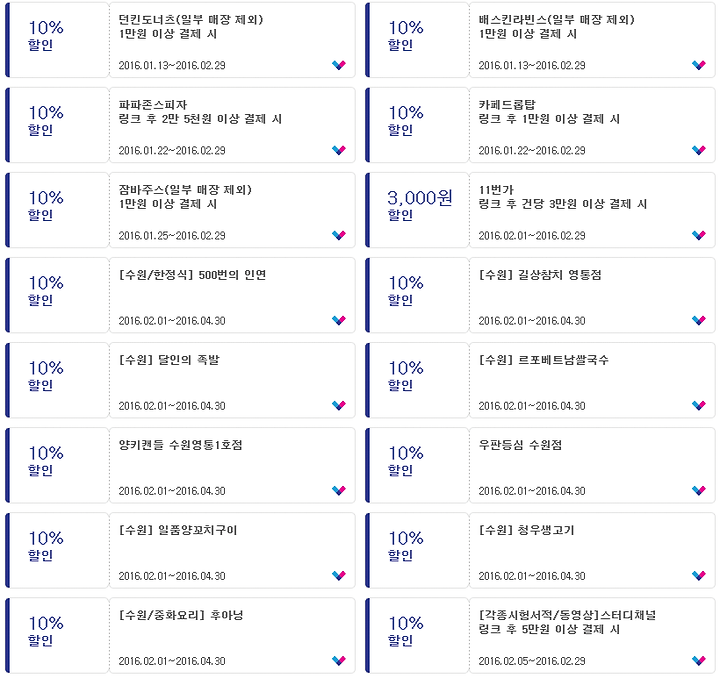The height and width of the screenshot is (678, 720).
Task: Click the heart icon on 청우생고기 coupon
Action: pyautogui.click(x=699, y=575)
